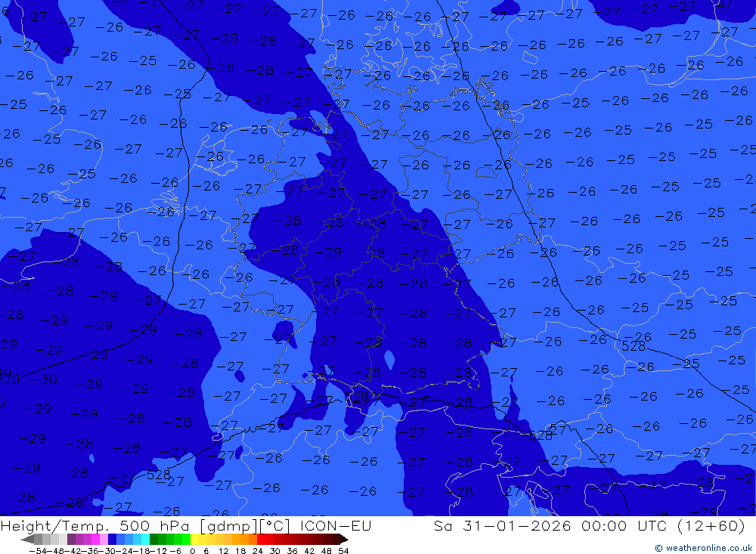Viewport: 756px width, 554px height.
Task: Click the dark maroon right legend arrow
Action: [344, 540]
